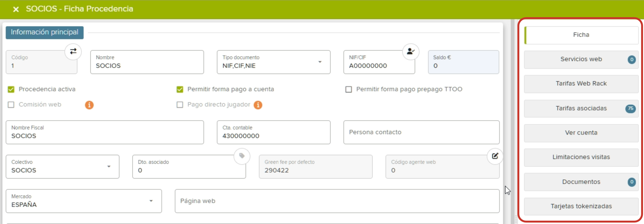The image size is (644, 224).
Task: Open Tarifas Web Rack section
Action: pyautogui.click(x=581, y=84)
